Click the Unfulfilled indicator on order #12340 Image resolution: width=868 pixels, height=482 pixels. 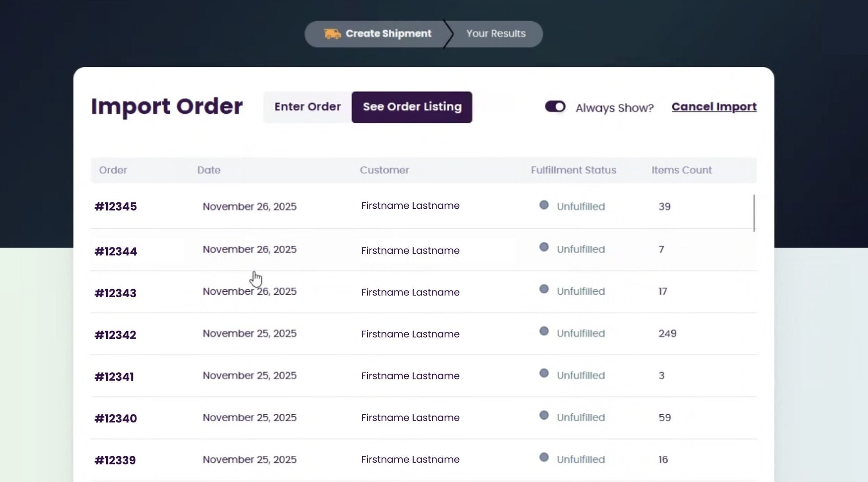pos(544,415)
